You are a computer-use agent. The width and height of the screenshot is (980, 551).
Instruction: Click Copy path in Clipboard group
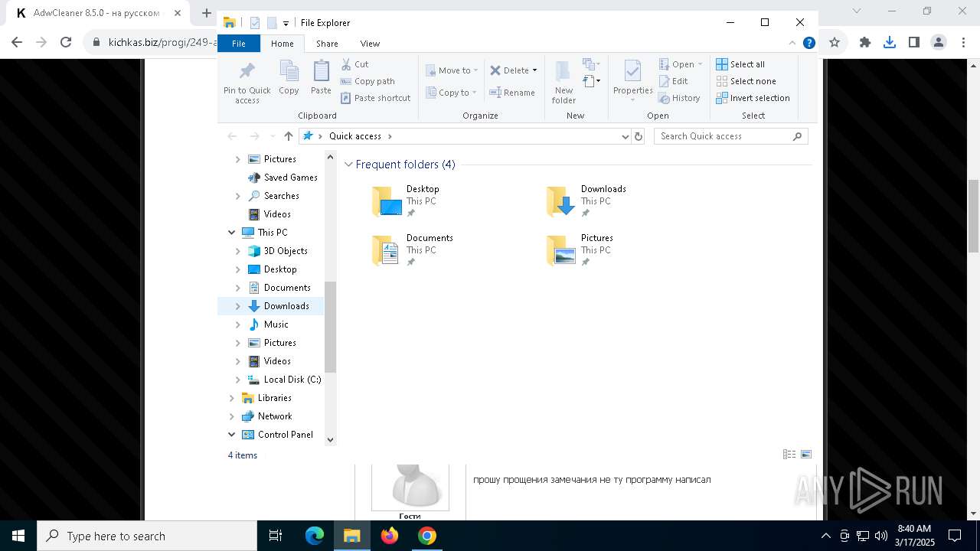367,81
